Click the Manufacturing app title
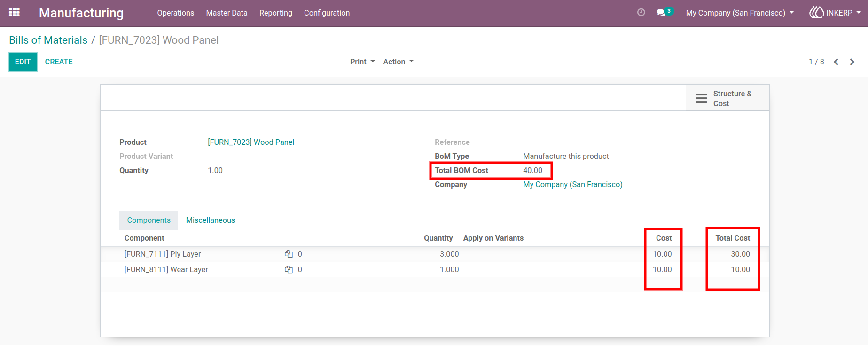 coord(81,13)
